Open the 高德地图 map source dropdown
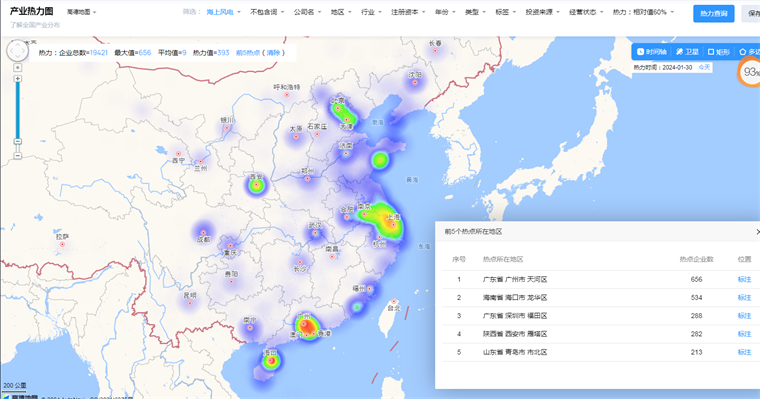760x399 pixels. click(x=81, y=12)
